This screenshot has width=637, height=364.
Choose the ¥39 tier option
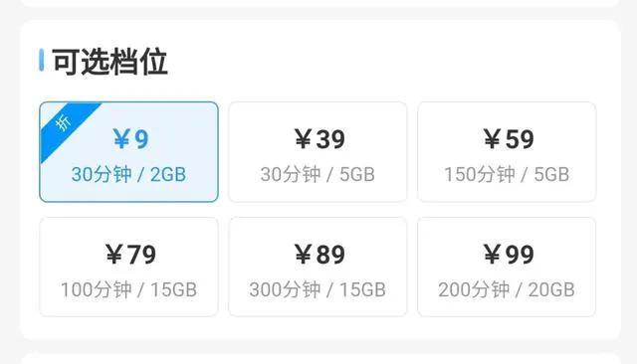pyautogui.click(x=318, y=152)
